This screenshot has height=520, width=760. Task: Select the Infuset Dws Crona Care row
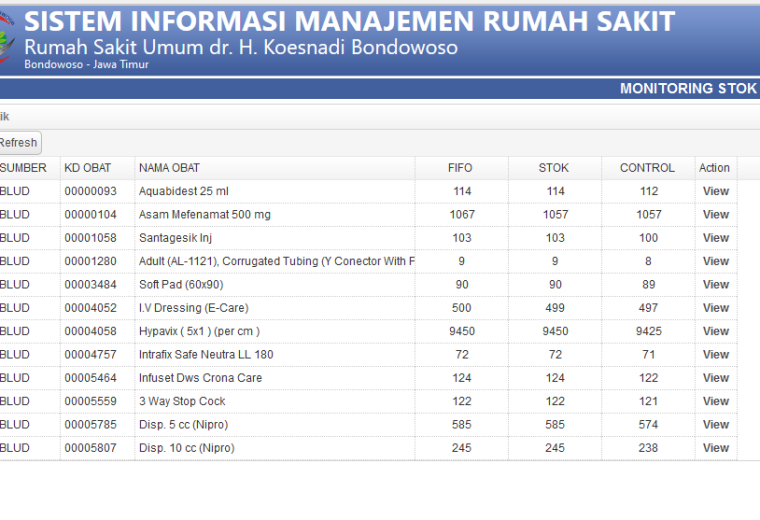[x=368, y=378]
